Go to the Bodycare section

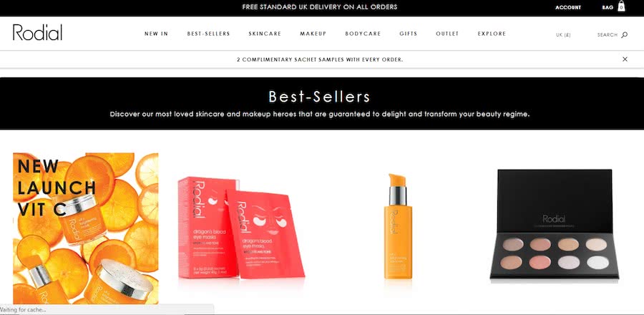(363, 34)
